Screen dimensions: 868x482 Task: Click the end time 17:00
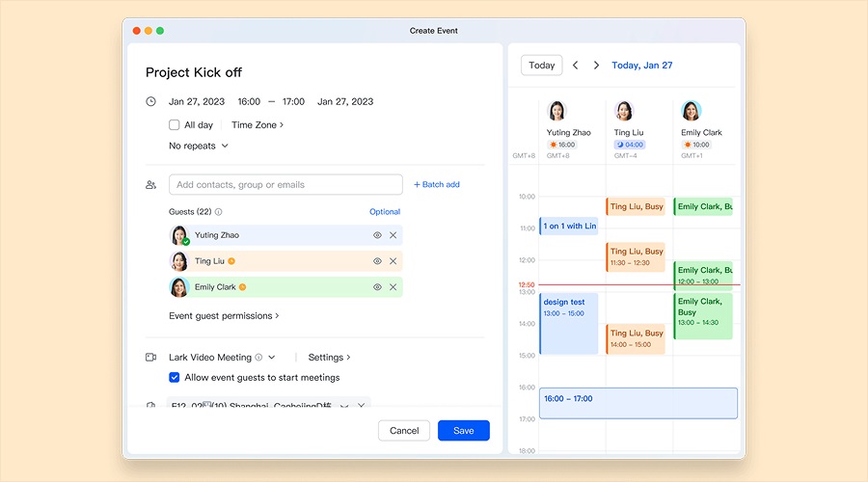(293, 102)
